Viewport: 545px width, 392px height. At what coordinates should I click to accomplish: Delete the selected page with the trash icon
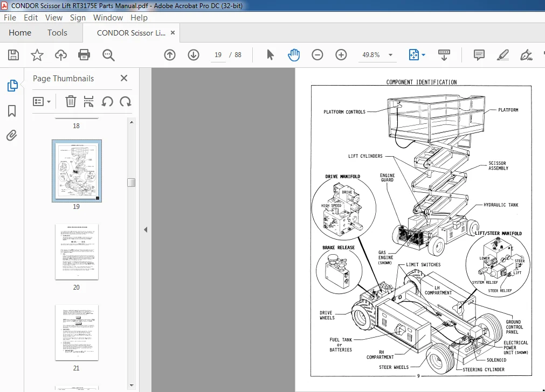[x=71, y=102]
